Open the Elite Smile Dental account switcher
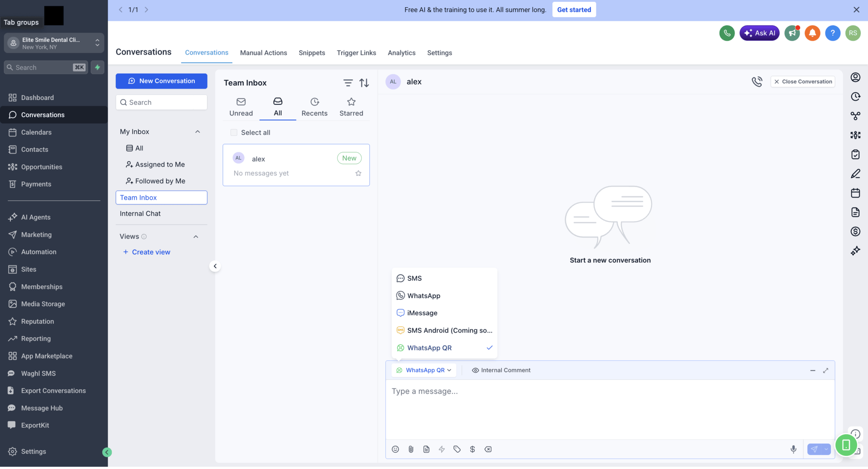Image resolution: width=868 pixels, height=469 pixels. (54, 43)
